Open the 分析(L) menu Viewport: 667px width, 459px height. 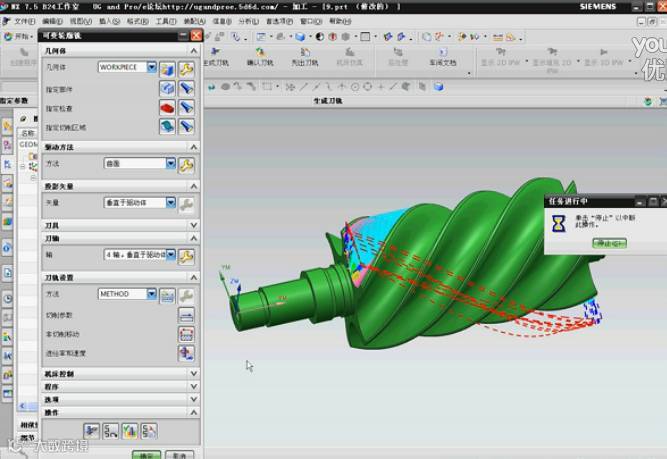[x=248, y=21]
